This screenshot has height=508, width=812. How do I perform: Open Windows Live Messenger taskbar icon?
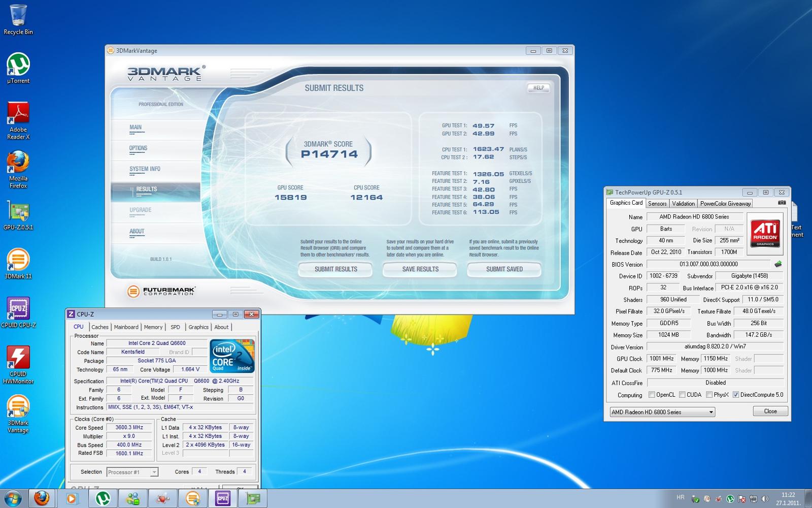tap(133, 498)
